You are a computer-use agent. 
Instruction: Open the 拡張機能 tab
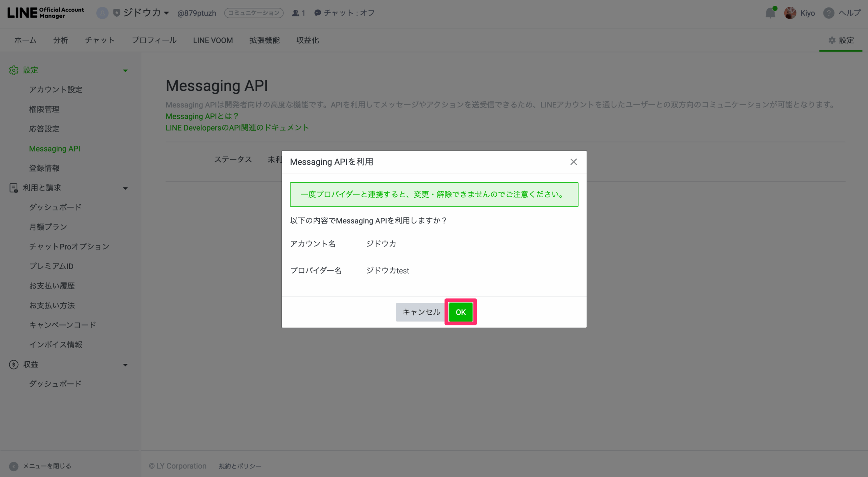pyautogui.click(x=264, y=40)
